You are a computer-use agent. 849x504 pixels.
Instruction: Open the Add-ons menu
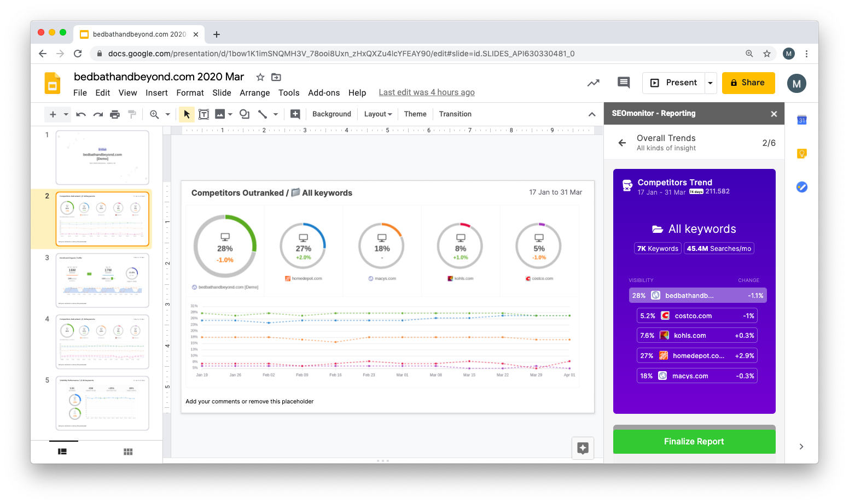[324, 93]
